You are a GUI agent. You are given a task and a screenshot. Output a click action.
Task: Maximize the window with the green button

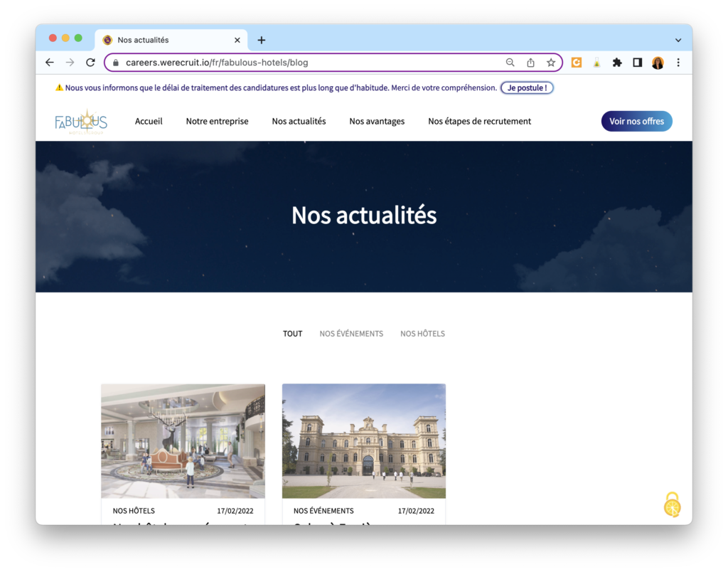[78, 38]
